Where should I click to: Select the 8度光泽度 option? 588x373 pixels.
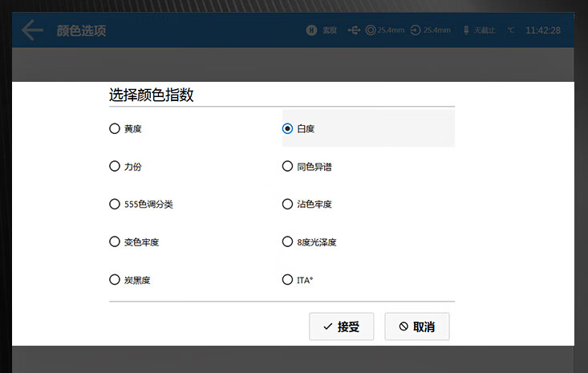(x=288, y=241)
